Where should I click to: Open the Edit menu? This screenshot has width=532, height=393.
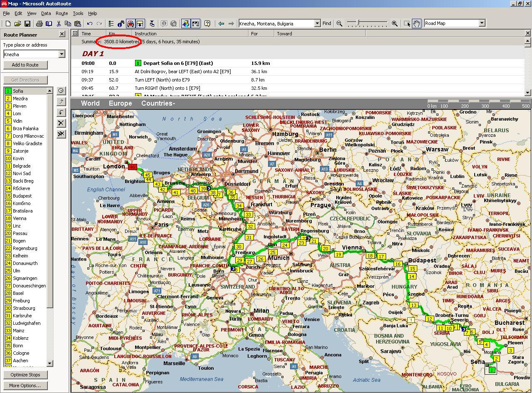pos(19,13)
